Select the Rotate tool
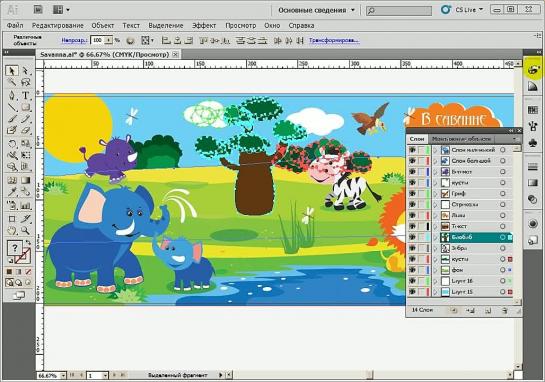 (x=12, y=143)
